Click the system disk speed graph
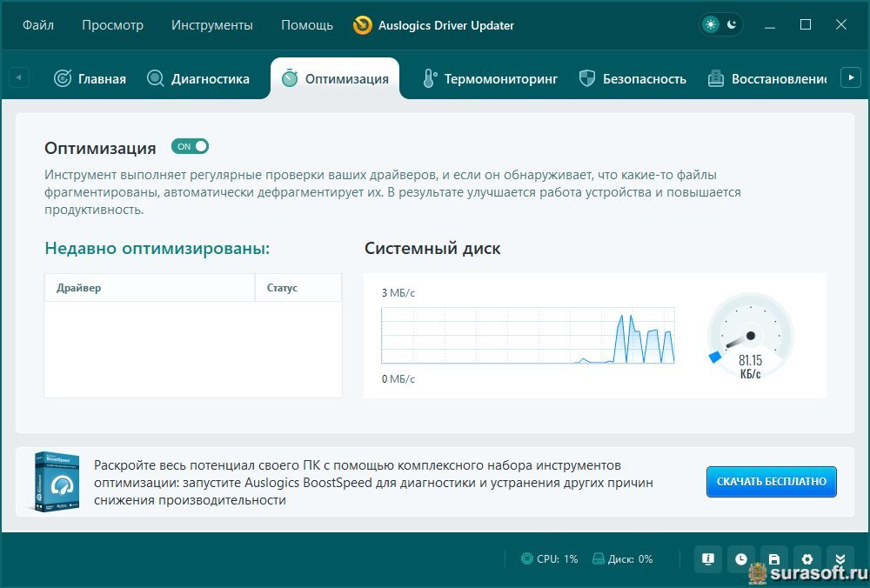 528,336
